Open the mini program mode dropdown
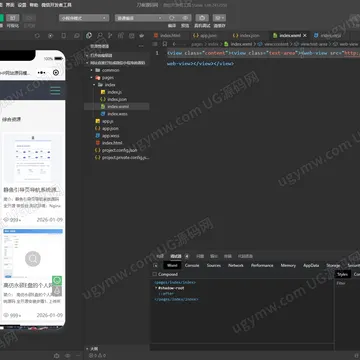Screen dimensions: 360x360 pos(84,18)
